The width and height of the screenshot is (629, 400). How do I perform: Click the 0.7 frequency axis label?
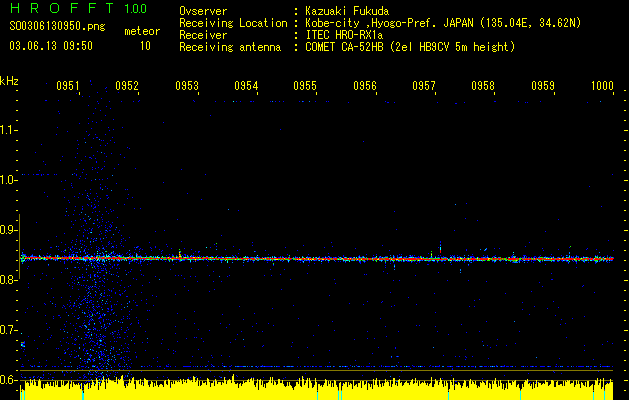[x=8, y=329]
